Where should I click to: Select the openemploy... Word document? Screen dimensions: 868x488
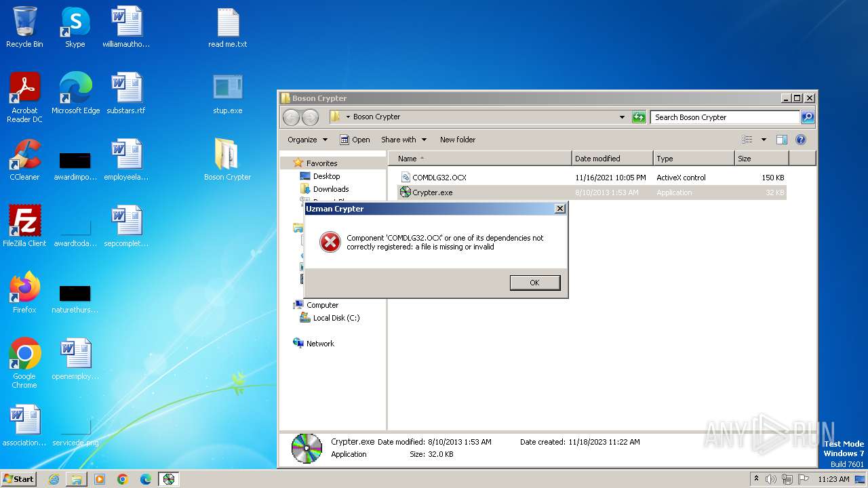[75, 360]
